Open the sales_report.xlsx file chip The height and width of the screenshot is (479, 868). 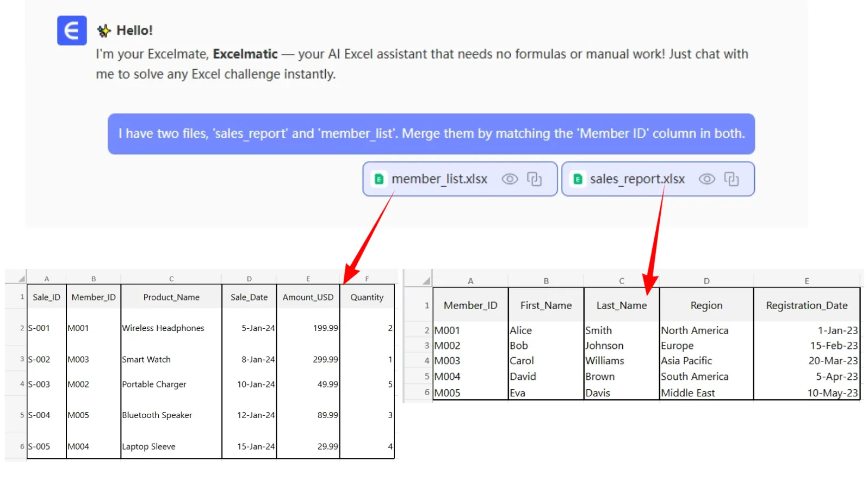637,179
